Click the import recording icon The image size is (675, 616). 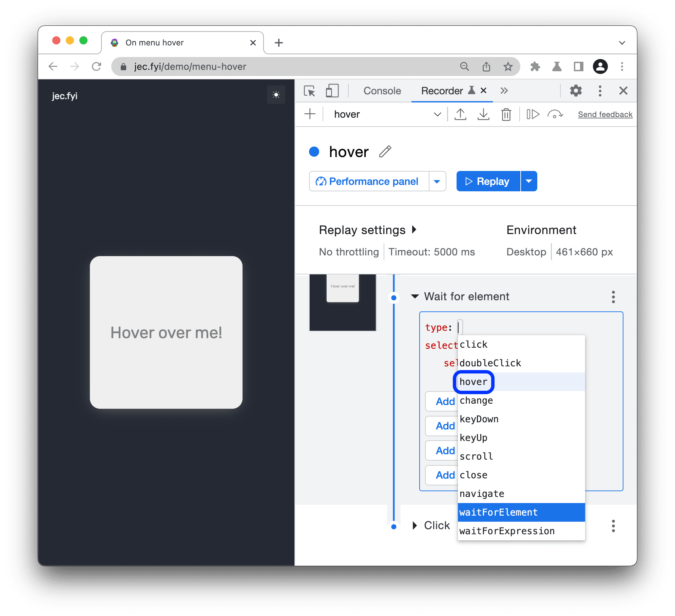[x=484, y=115]
